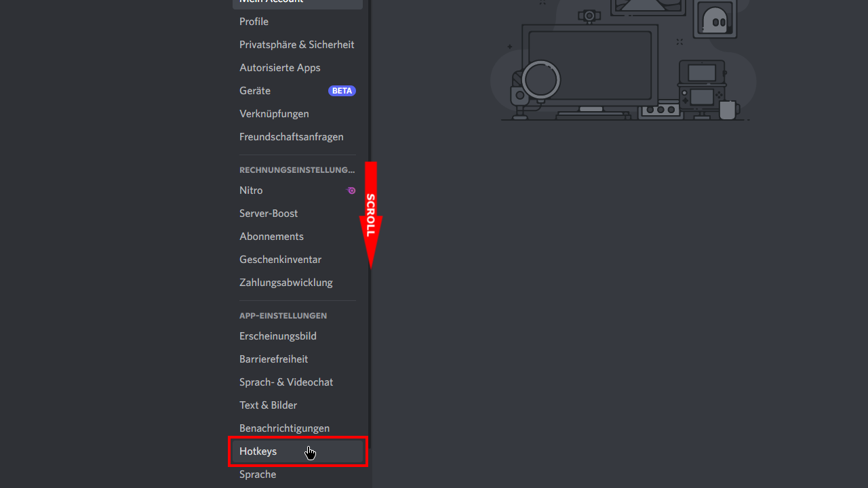Screen dimensions: 868x488
Task: Open the Geschenkinventar page
Action: coord(297,260)
